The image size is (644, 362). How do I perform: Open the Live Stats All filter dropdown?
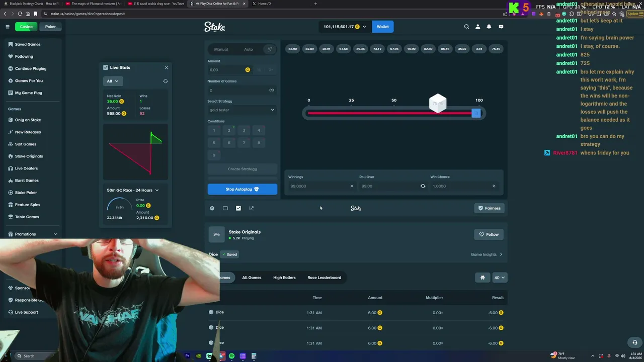click(112, 81)
